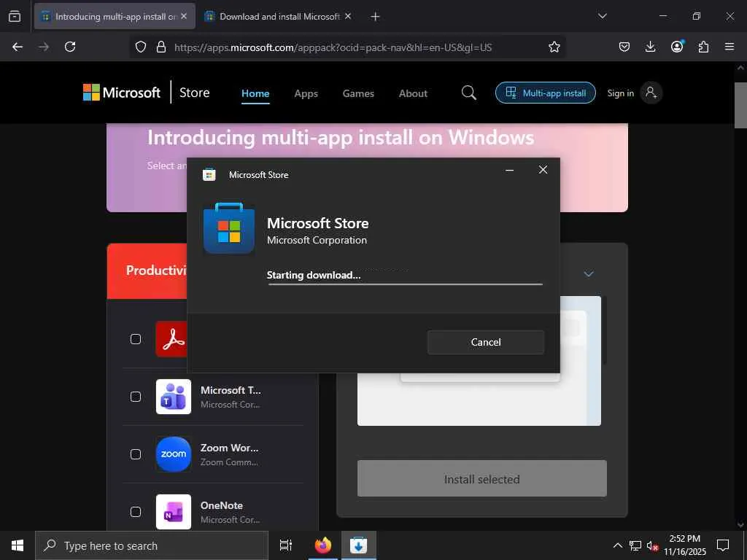Click the OneNote app name
747x560 pixels.
pos(222,505)
